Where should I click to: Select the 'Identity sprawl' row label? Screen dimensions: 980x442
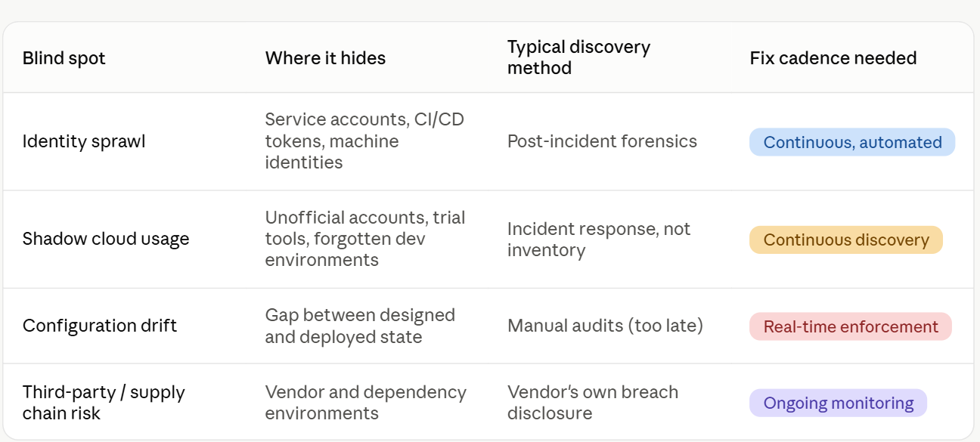[x=83, y=141]
